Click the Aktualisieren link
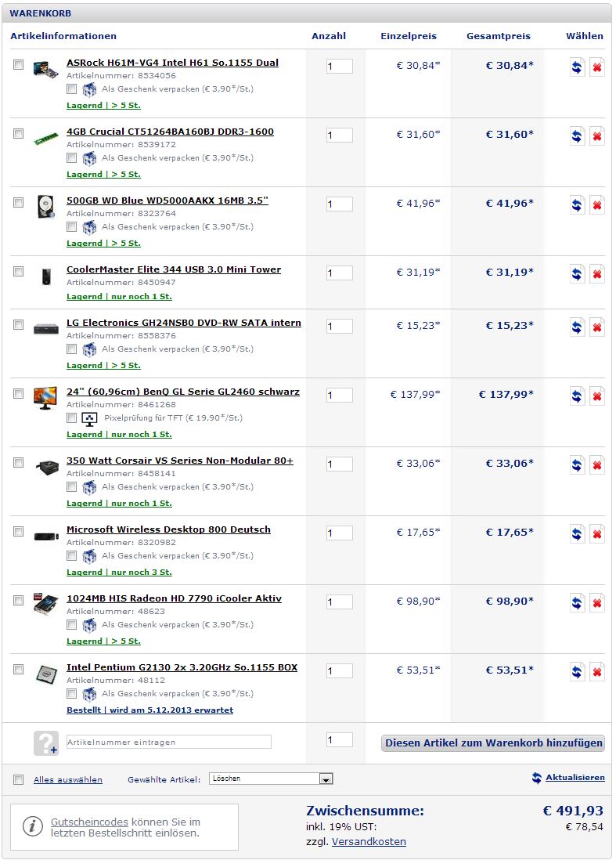 tap(575, 778)
